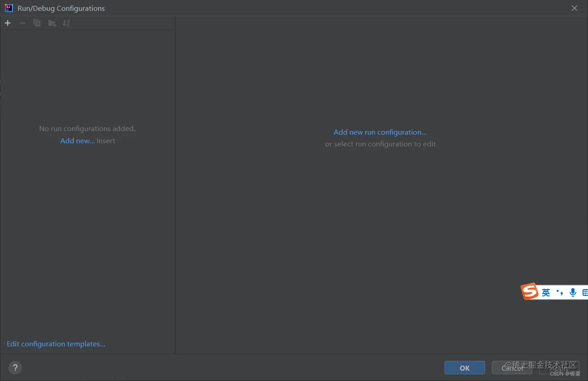
Task: Click the Run/Debug Configurations title text
Action: tap(61, 8)
